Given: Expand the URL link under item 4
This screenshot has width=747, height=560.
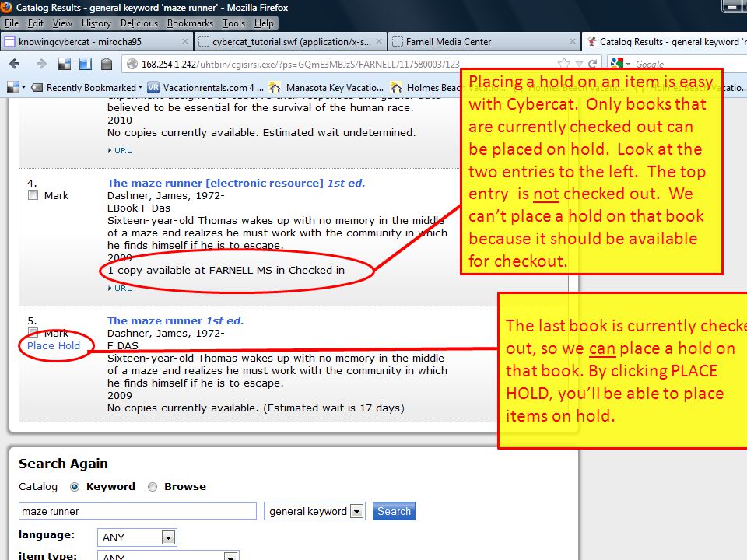Looking at the screenshot, I should [x=120, y=288].
